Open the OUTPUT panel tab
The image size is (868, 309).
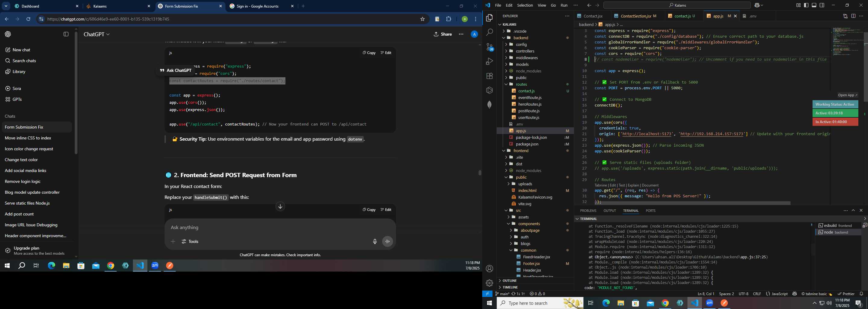pyautogui.click(x=609, y=211)
